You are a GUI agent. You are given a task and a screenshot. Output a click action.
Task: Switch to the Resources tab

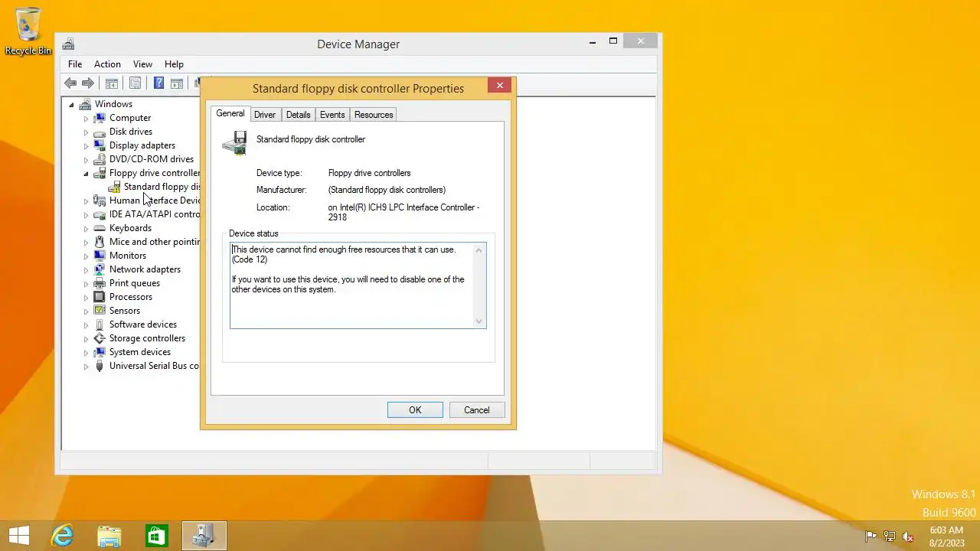point(374,115)
